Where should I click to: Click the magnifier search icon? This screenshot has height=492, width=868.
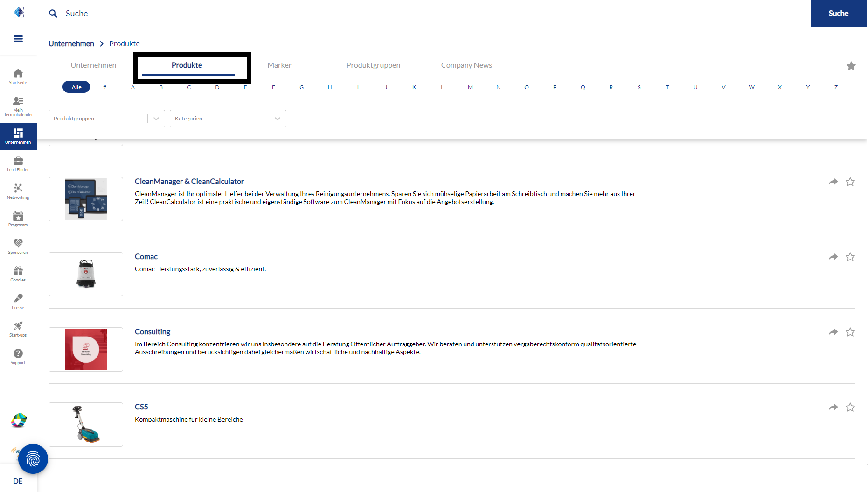click(x=53, y=14)
